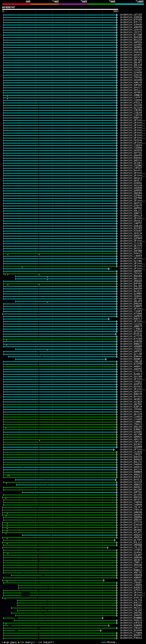Select hit label UniRef100_Q9C4Z6
The height and width of the screenshot is (644, 146).
[x=131, y=60]
